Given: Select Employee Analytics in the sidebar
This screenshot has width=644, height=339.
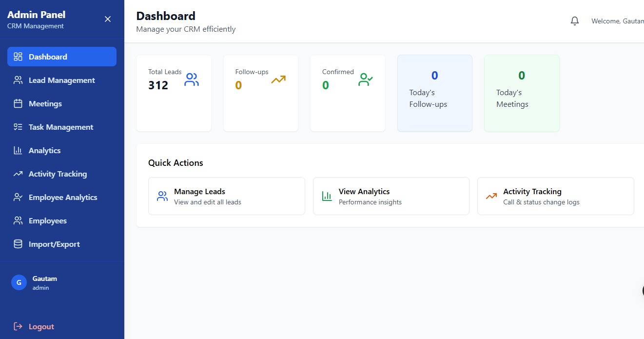Looking at the screenshot, I should [x=62, y=197].
